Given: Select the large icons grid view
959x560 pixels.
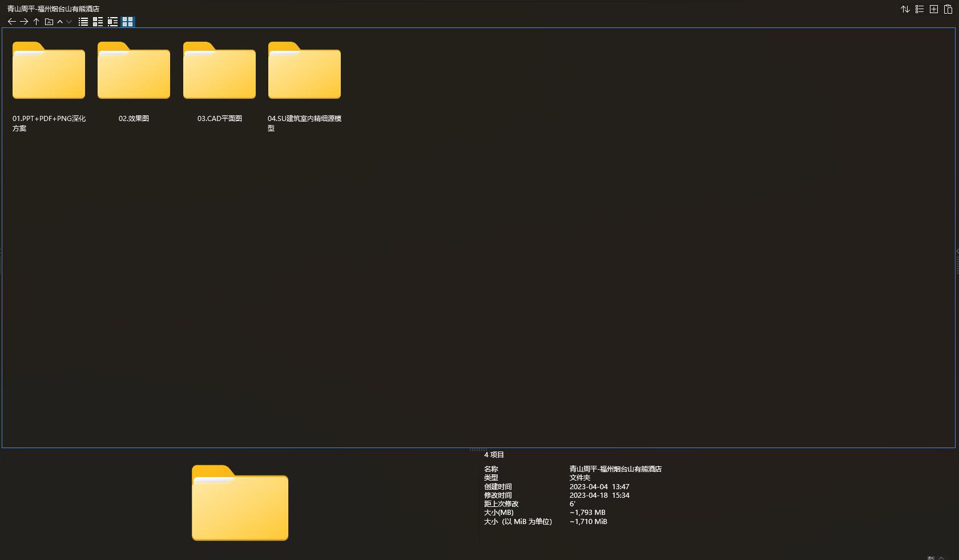Looking at the screenshot, I should 127,22.
